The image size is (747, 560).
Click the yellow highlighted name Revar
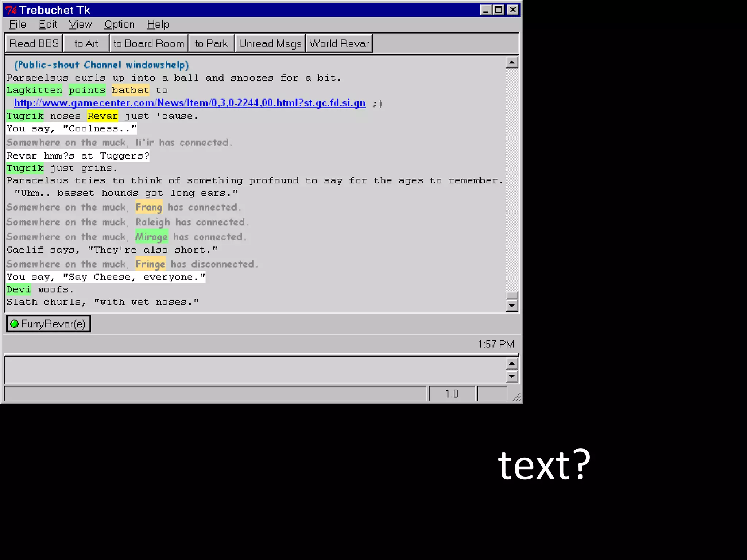point(102,116)
